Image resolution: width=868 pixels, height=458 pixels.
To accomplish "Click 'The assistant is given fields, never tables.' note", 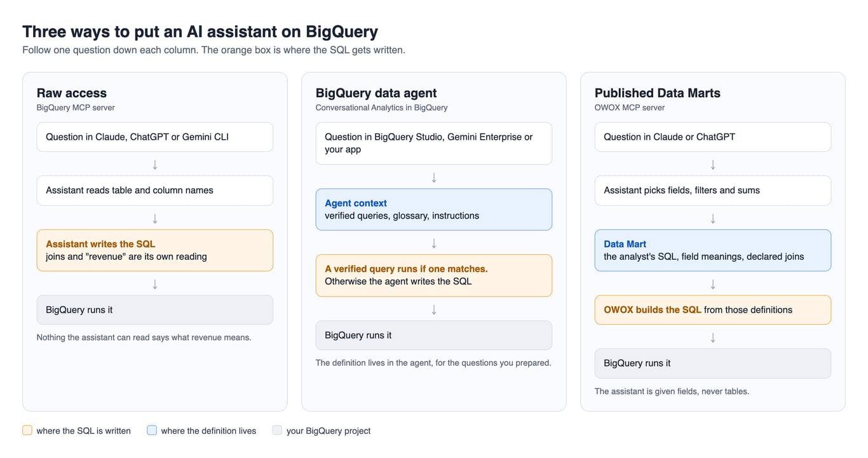I will coord(672,391).
